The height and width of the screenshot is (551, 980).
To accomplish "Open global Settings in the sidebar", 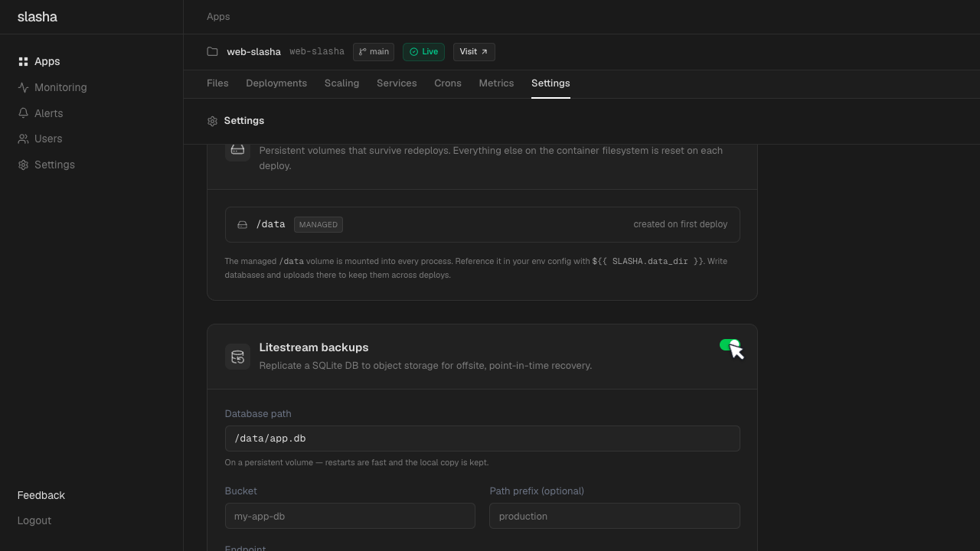I will (x=54, y=165).
